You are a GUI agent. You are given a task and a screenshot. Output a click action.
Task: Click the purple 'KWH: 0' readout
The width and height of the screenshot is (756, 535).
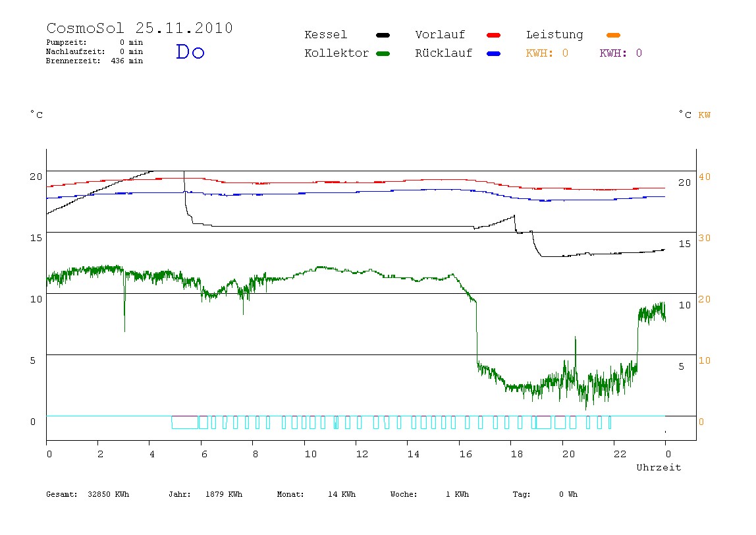click(x=620, y=53)
